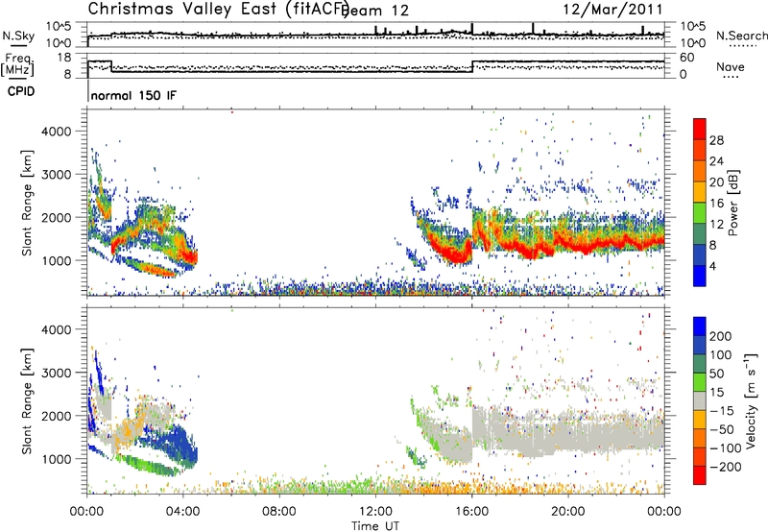Click the 'CPID' row label
The image size is (768, 532).
click(21, 91)
